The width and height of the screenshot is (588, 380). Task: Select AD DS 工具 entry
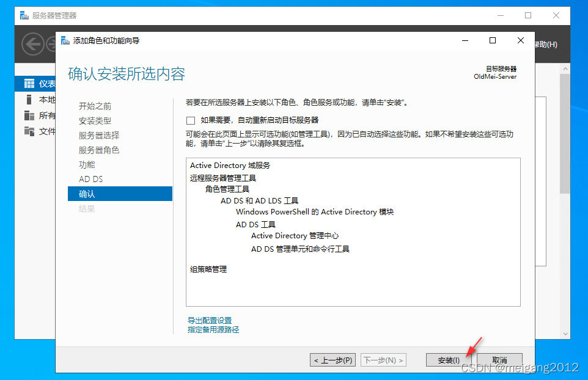pyautogui.click(x=255, y=224)
